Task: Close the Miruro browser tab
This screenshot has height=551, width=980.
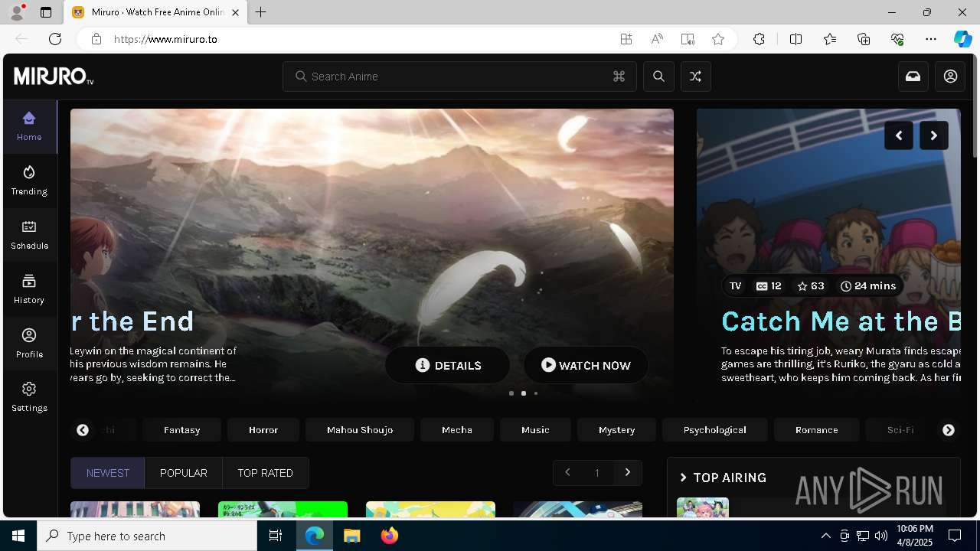Action: [x=235, y=12]
